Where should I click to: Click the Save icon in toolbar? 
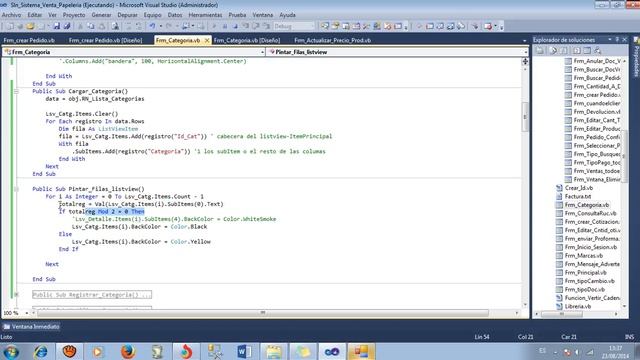click(56, 26)
